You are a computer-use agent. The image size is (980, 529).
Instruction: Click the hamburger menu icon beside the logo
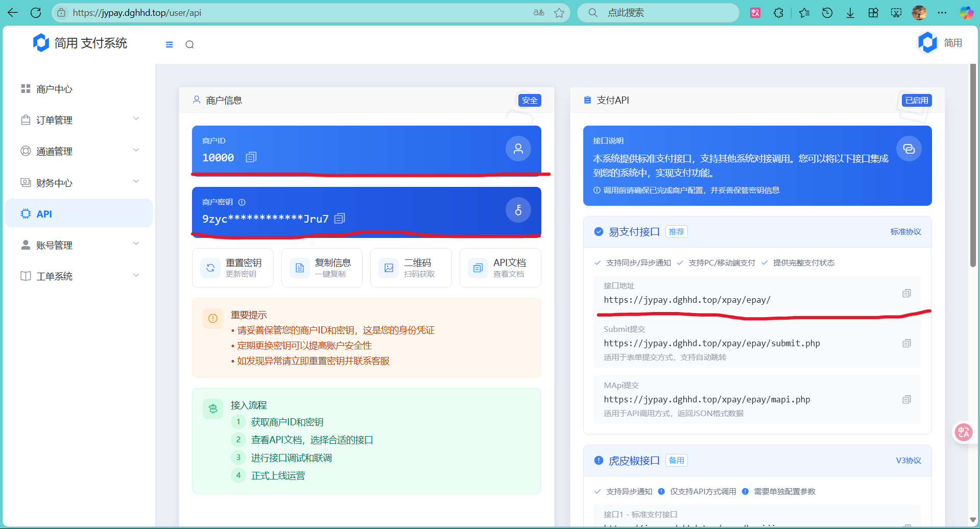169,44
